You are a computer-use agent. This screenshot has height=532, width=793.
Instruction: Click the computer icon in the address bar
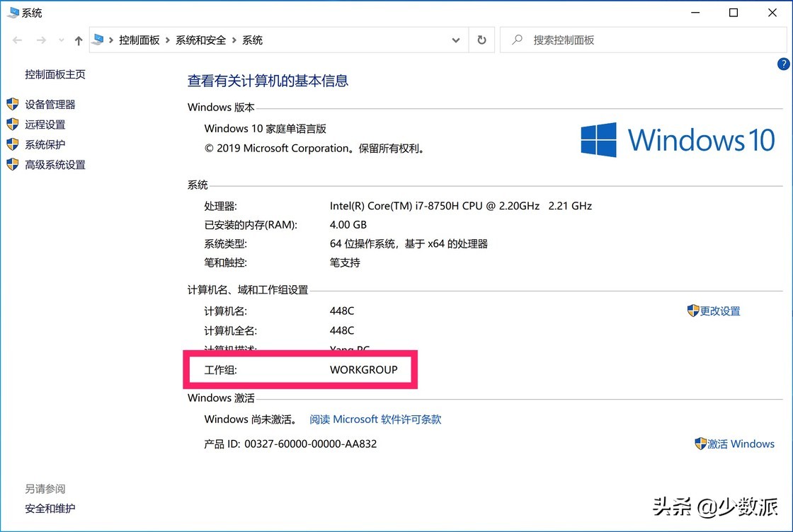click(96, 40)
